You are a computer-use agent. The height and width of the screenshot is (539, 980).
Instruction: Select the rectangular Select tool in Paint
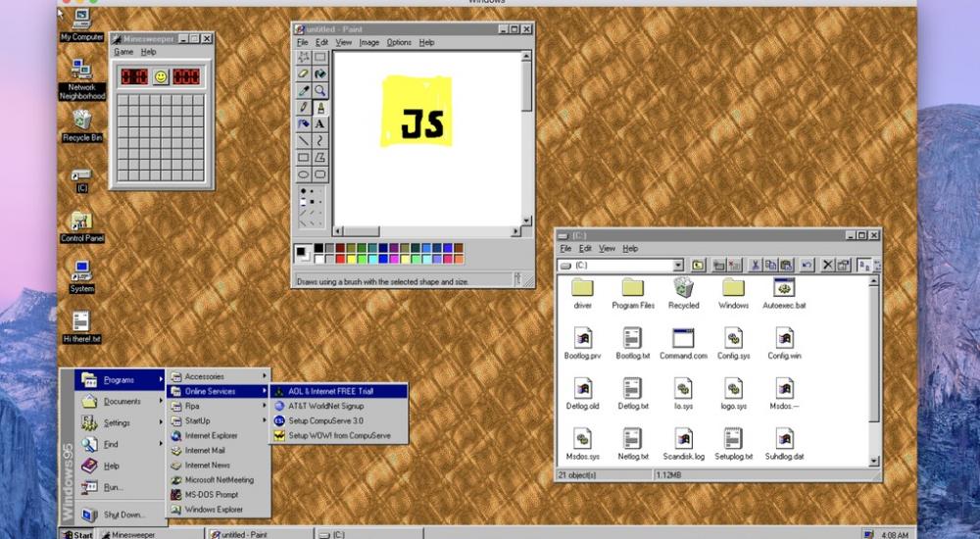(x=320, y=58)
